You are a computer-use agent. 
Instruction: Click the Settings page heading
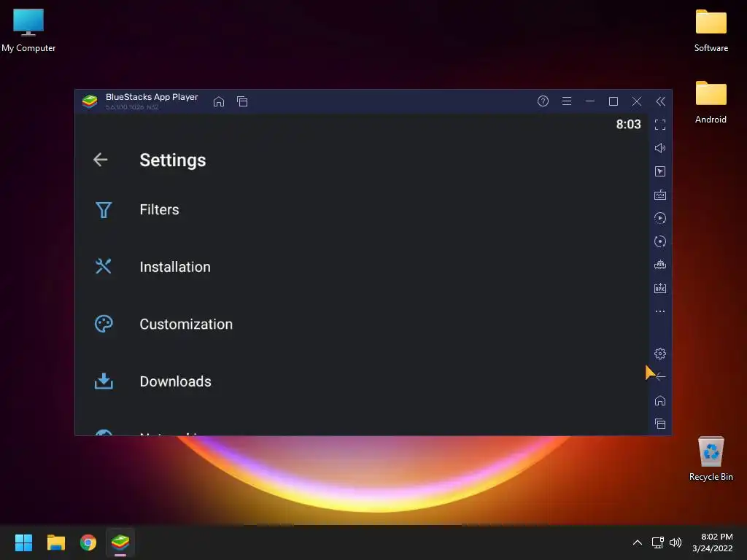tap(172, 160)
